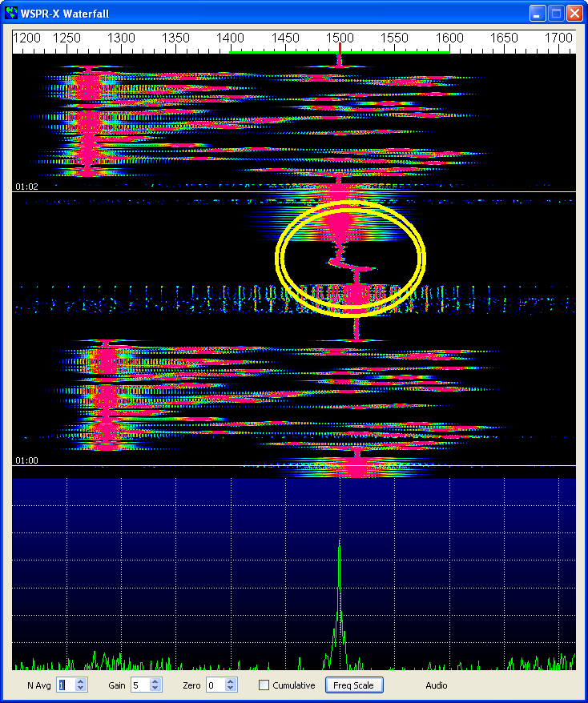Toggle the Cumulative checkbox
Screen dimensions: 588x703
point(264,685)
